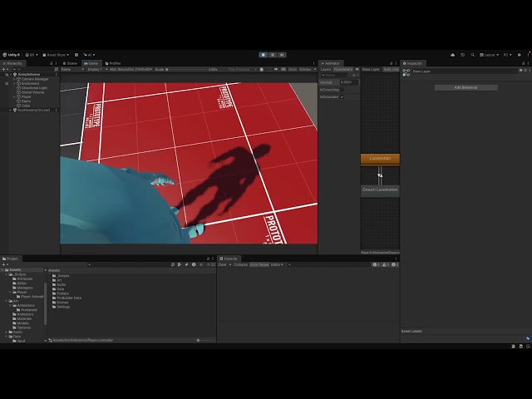Toggle the Auto Live Link button
This screenshot has width=532, height=399.
click(x=391, y=69)
